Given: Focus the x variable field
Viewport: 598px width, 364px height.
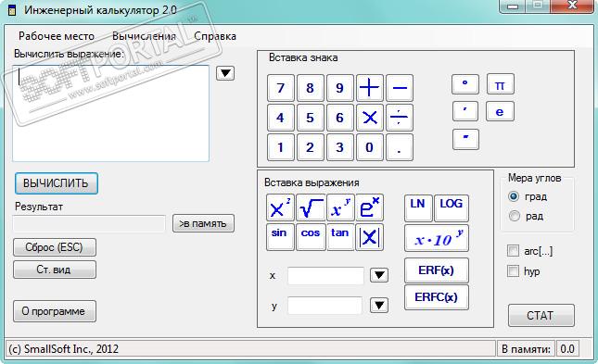Looking at the screenshot, I should 325,276.
